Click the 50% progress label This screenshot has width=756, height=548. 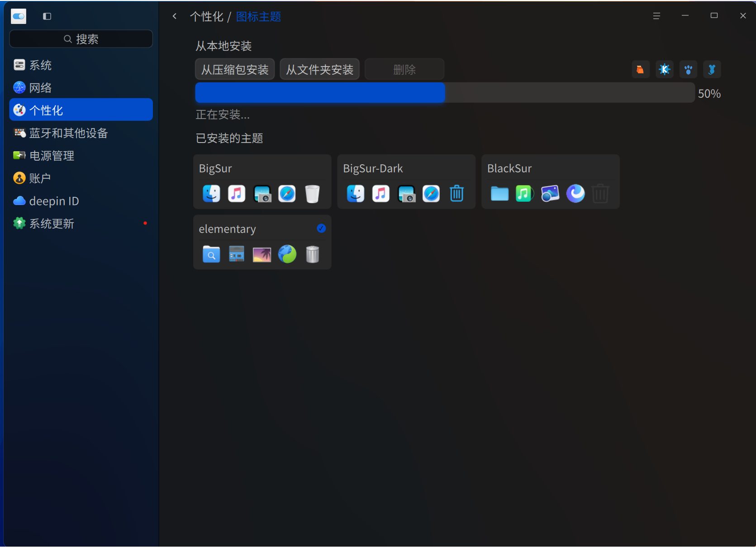(x=709, y=94)
